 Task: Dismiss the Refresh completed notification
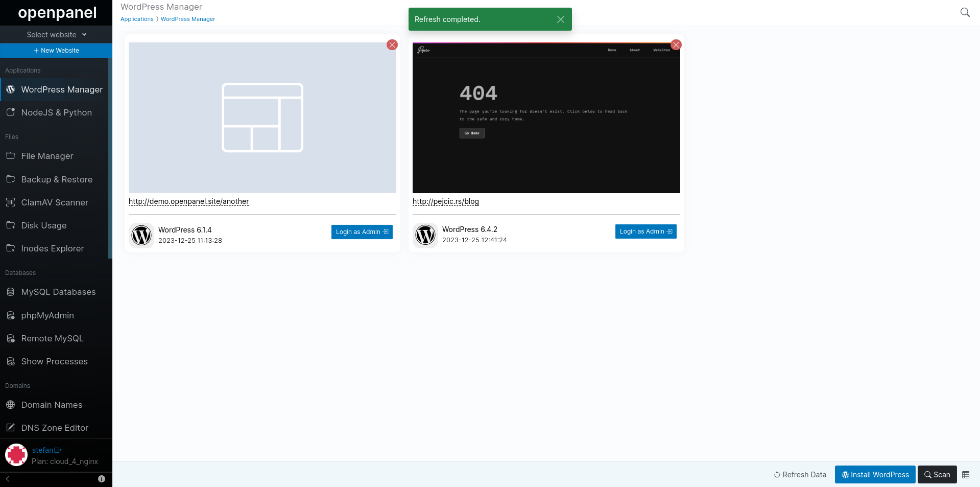pos(560,19)
